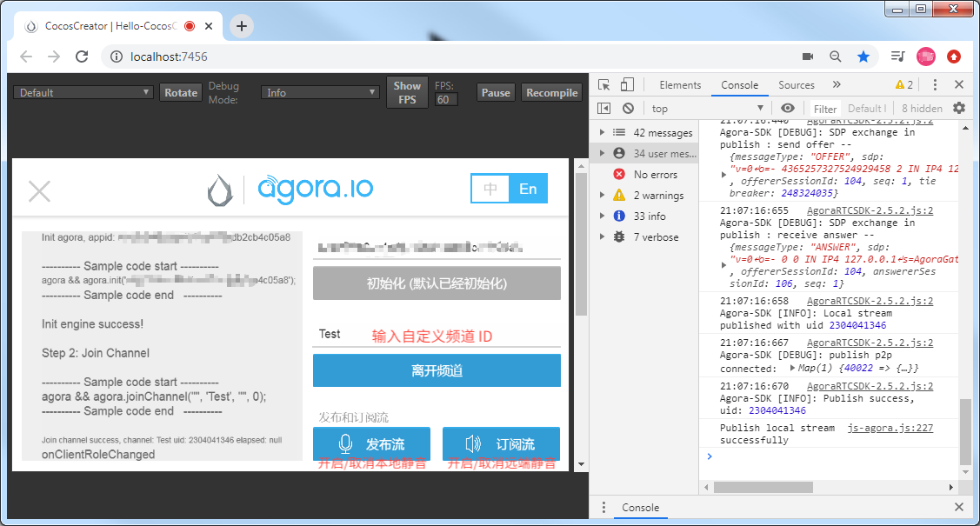This screenshot has width=980, height=526.
Task: Click the 订阅流 button
Action: 501,444
